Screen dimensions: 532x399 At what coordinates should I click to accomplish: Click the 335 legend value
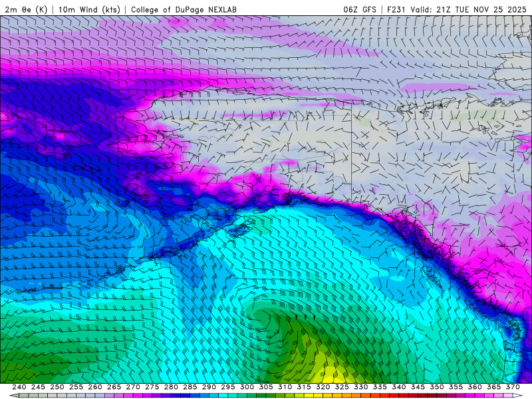click(380, 387)
